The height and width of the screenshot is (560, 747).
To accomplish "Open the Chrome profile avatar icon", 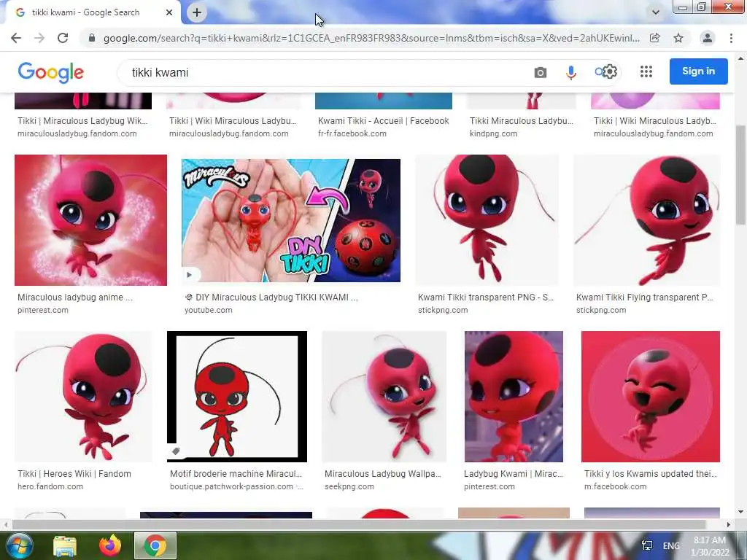I will (708, 38).
